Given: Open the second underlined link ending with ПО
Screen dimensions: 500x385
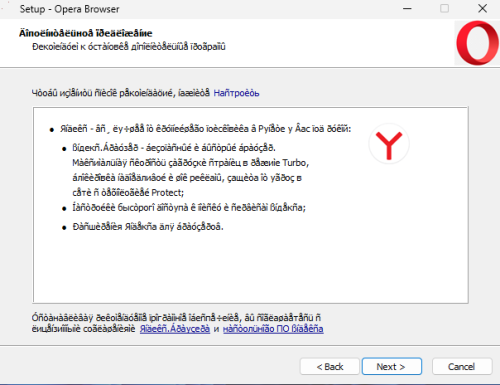Looking at the screenshot, I should pyautogui.click(x=273, y=329).
